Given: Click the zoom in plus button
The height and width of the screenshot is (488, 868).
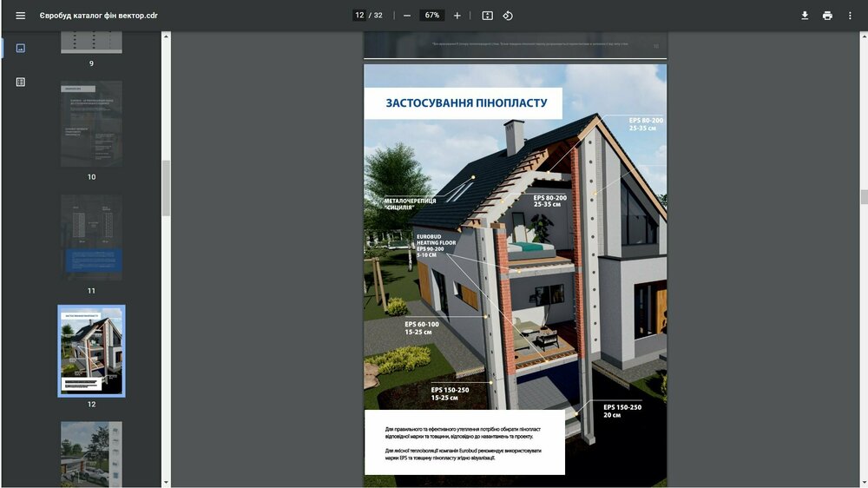Looking at the screenshot, I should pyautogui.click(x=457, y=16).
